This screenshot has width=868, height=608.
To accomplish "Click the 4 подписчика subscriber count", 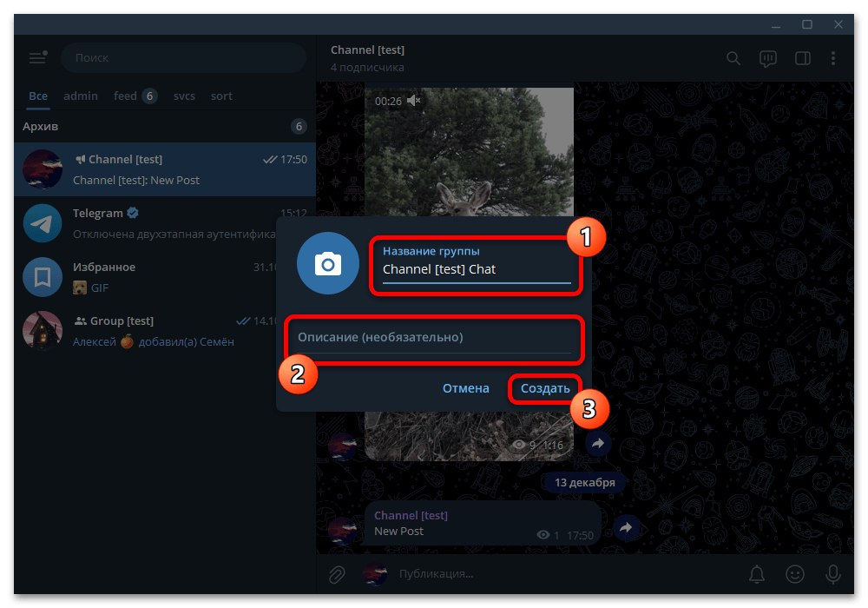I will tap(367, 68).
